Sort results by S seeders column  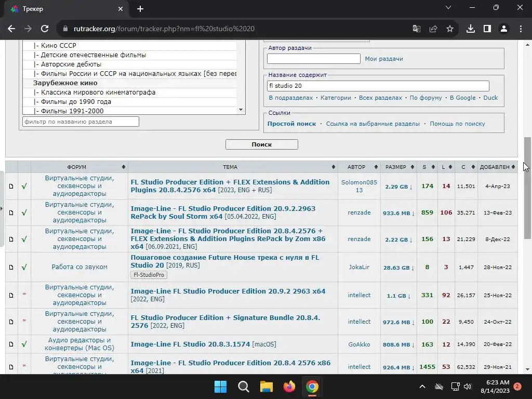427,167
